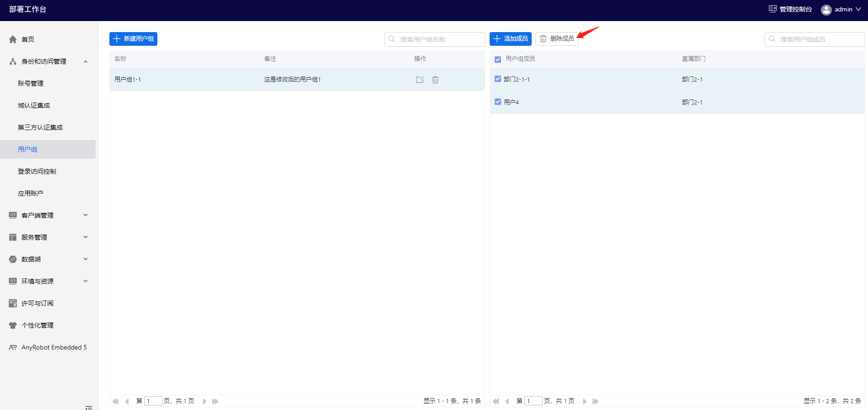
Task: Click the 管理控制台 console icon
Action: tap(773, 9)
